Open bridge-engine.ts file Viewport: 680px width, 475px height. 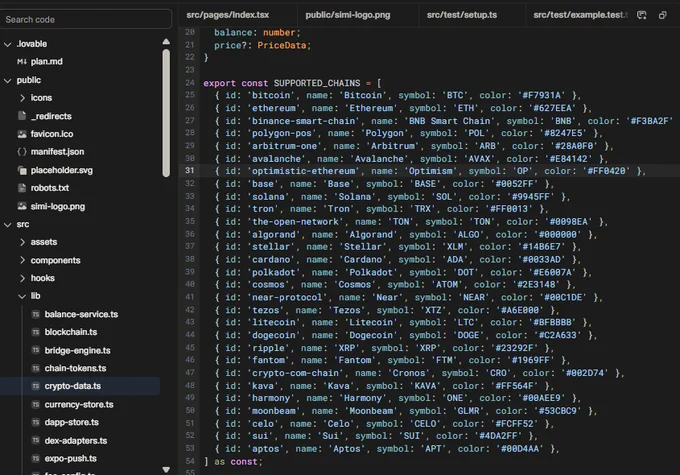(x=77, y=351)
